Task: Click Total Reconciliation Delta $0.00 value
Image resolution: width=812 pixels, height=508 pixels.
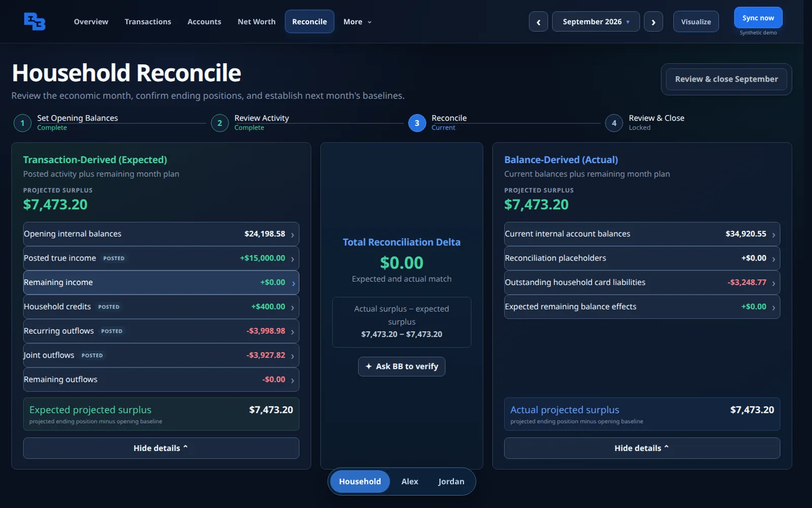Action: tap(401, 263)
